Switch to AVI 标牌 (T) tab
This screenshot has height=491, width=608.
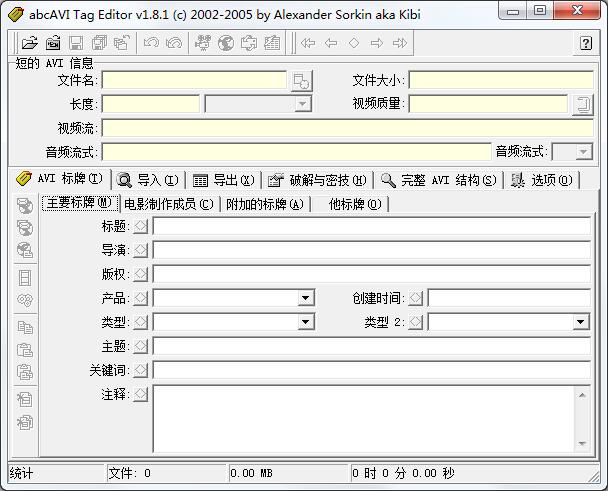coord(60,179)
